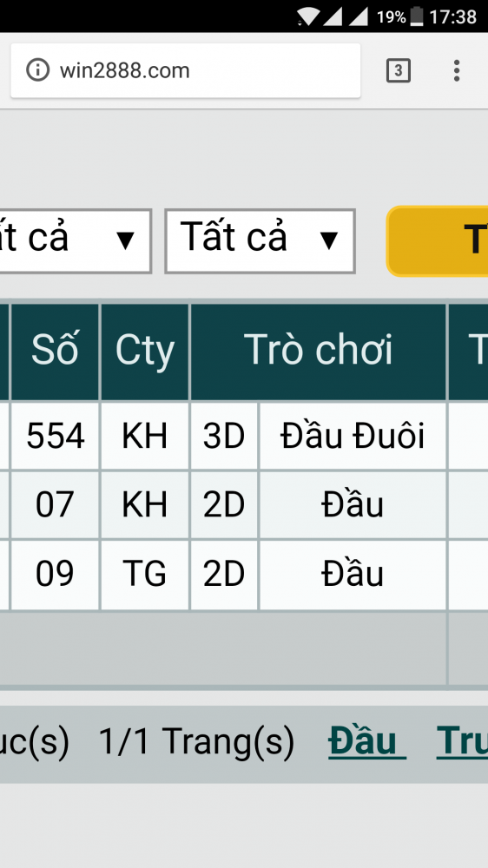Go to first page via Đầu link
The height and width of the screenshot is (868, 488).
click(x=366, y=741)
